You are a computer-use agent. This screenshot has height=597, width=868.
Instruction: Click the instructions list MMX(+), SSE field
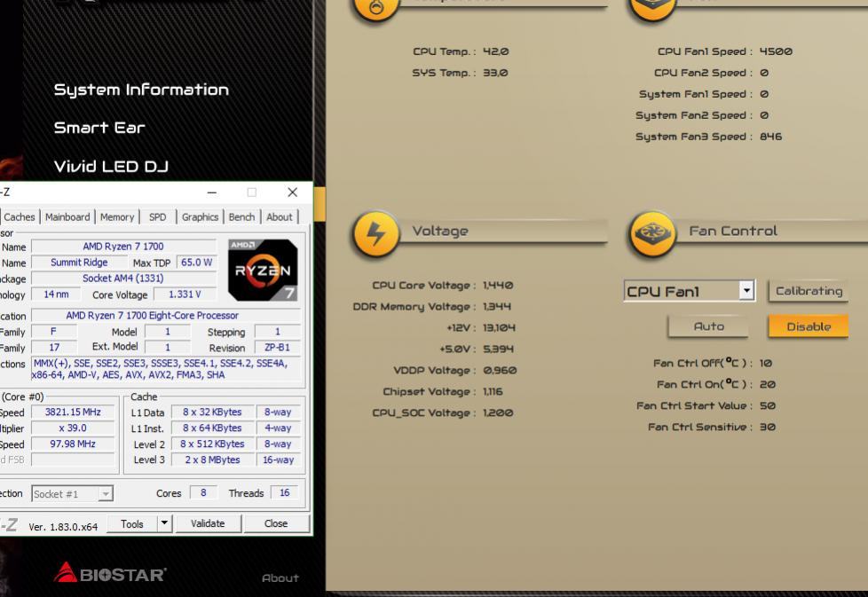coord(165,369)
